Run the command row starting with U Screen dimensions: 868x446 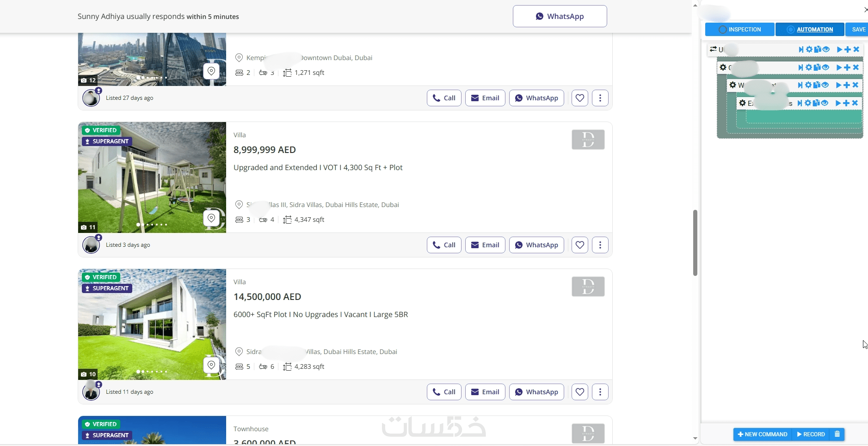[x=839, y=49]
